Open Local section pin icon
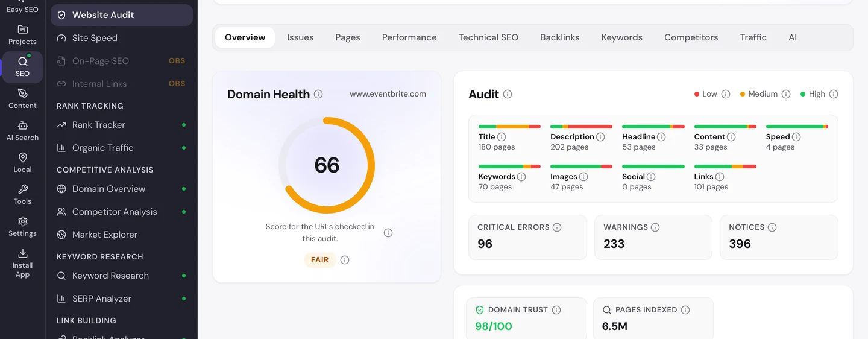Screen dimensions: 868x339 22,157
